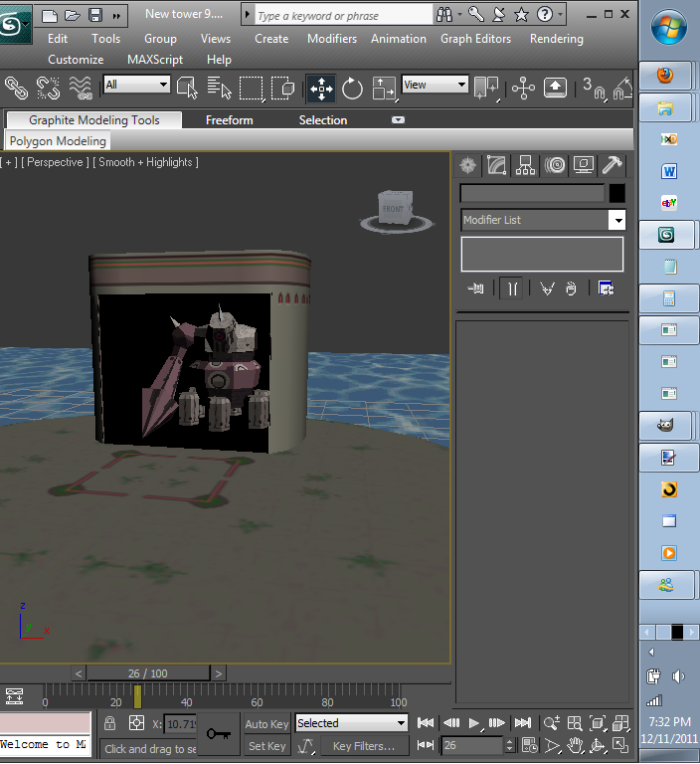
Task: Switch to the Freeform ribbon tab
Action: [229, 120]
